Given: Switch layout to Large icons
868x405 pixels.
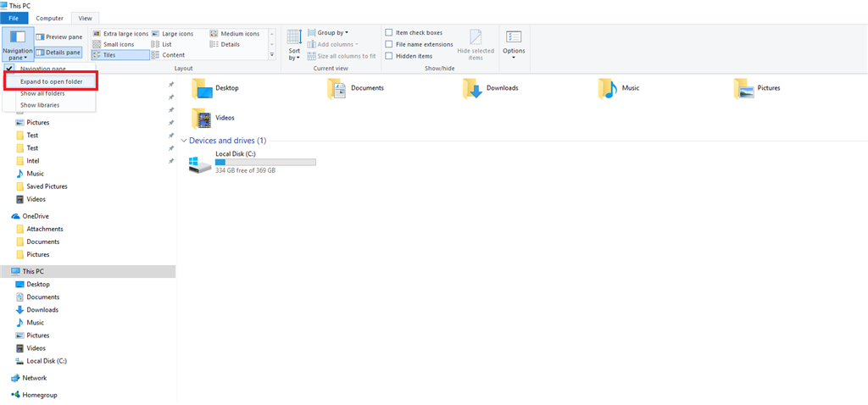Looking at the screenshot, I should coord(173,34).
